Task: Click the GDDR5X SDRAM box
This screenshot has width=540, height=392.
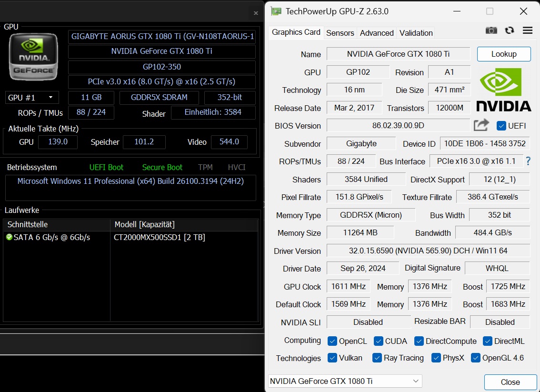Action: coord(159,98)
